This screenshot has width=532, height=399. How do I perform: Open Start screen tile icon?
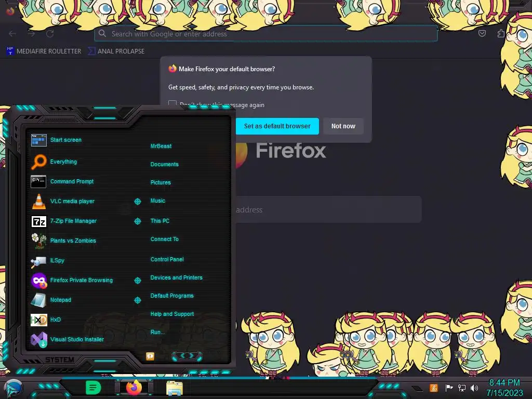click(x=38, y=140)
